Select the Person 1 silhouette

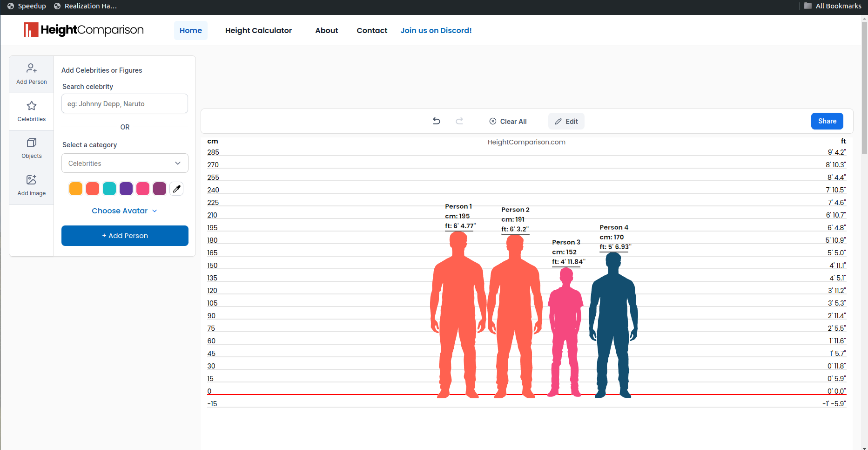458,315
